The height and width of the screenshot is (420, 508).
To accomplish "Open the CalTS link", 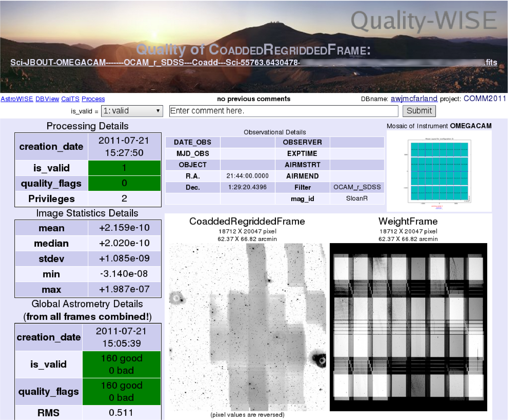I will click(70, 99).
